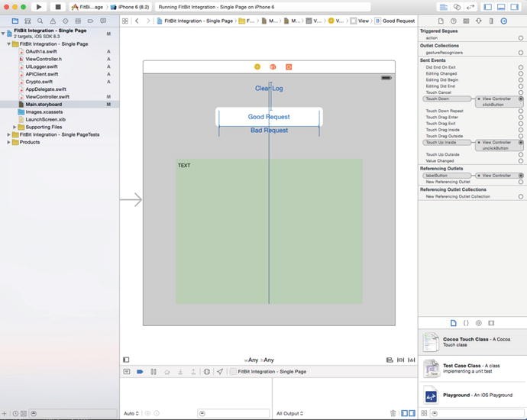Open Resolve Auto Layout Issues menu
The width and height of the screenshot is (527, 420).
click(412, 360)
